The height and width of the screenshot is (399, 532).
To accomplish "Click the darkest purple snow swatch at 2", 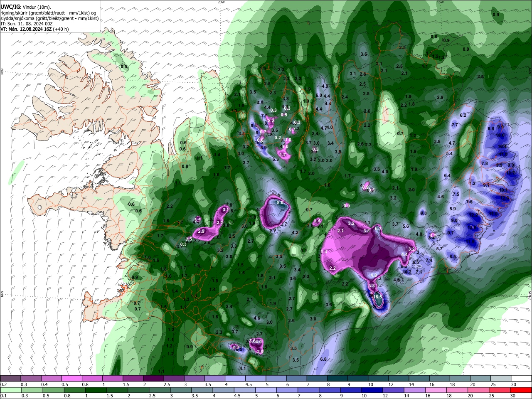I will [153, 378].
